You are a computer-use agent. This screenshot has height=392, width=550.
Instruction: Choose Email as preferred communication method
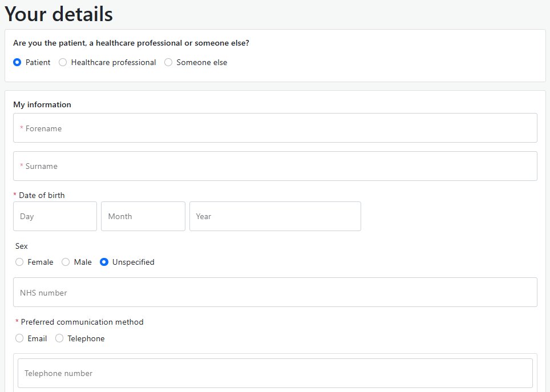point(19,338)
